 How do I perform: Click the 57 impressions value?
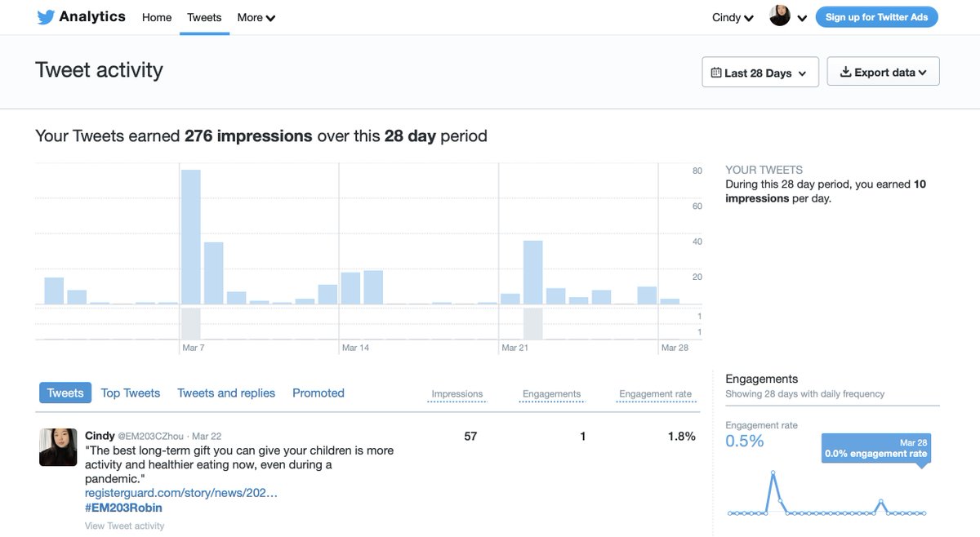pyautogui.click(x=470, y=437)
